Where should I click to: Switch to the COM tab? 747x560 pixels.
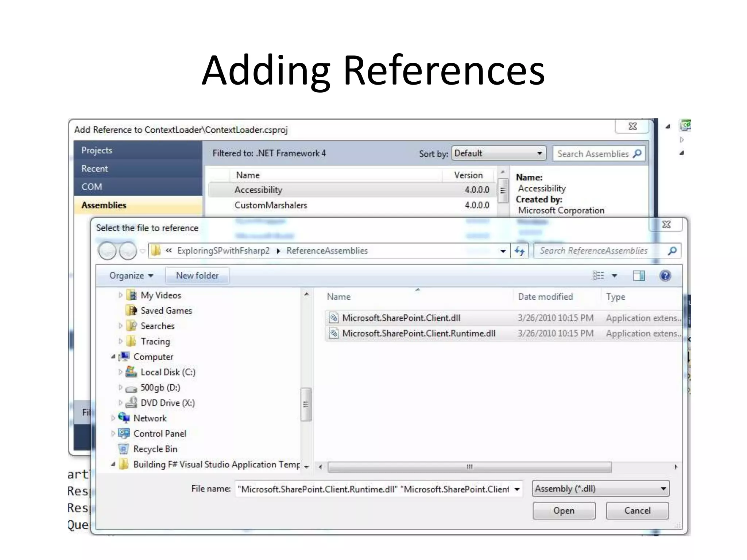[92, 187]
